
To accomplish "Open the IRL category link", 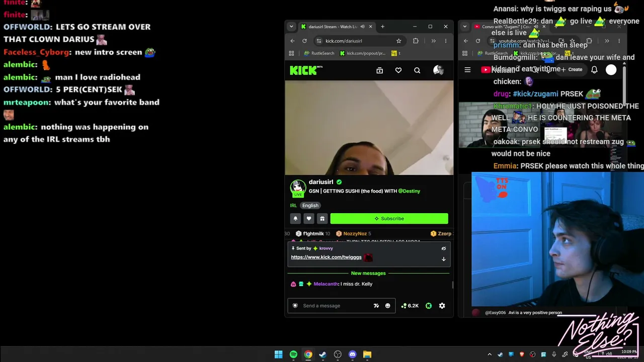I will pyautogui.click(x=293, y=205).
